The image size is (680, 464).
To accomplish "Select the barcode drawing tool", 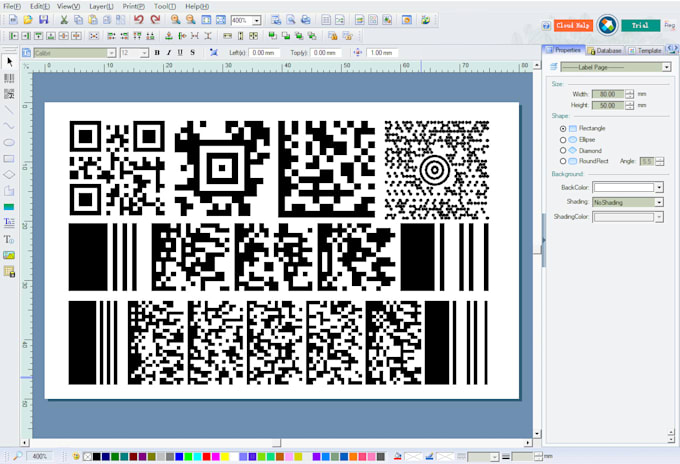I will tap(9, 78).
